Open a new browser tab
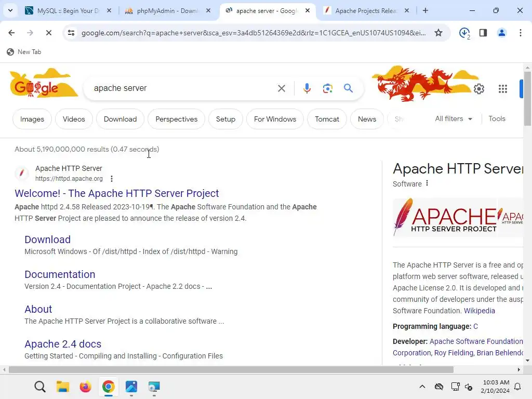The image size is (532, 399). [425, 10]
